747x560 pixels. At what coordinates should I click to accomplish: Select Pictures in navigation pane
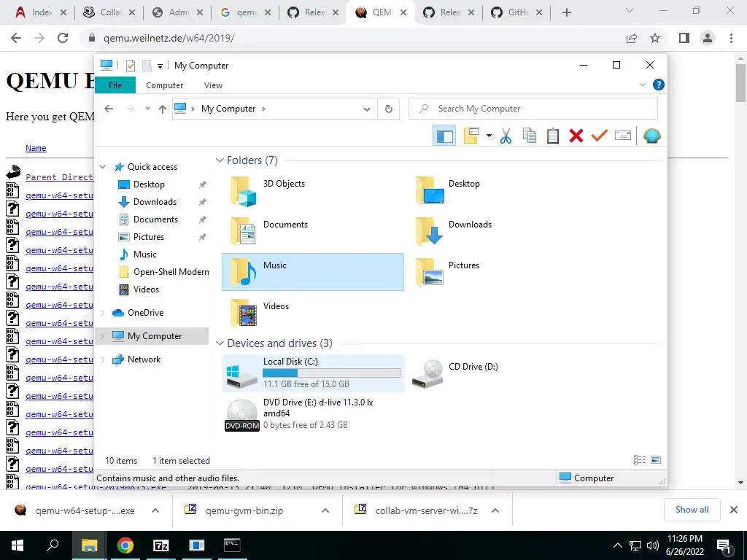click(x=148, y=237)
